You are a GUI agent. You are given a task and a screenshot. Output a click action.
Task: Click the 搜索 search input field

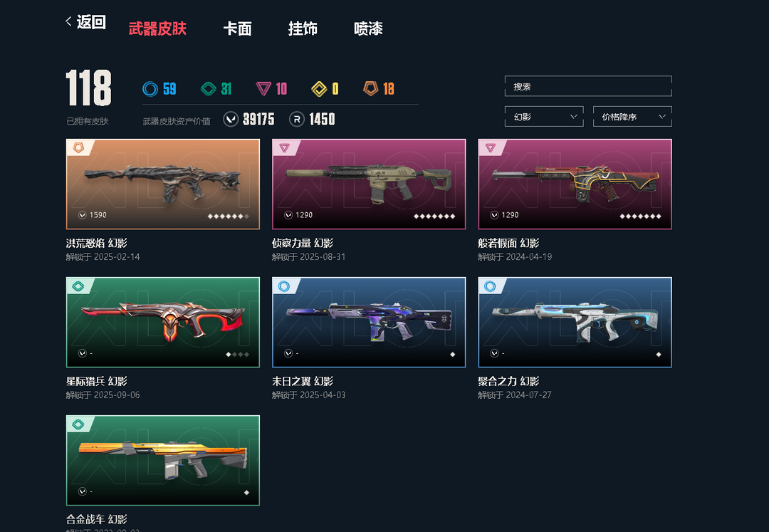click(x=588, y=86)
